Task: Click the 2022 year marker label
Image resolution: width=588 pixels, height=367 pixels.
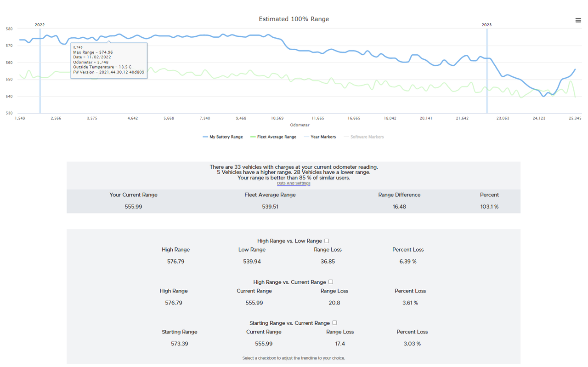Action: click(x=40, y=25)
